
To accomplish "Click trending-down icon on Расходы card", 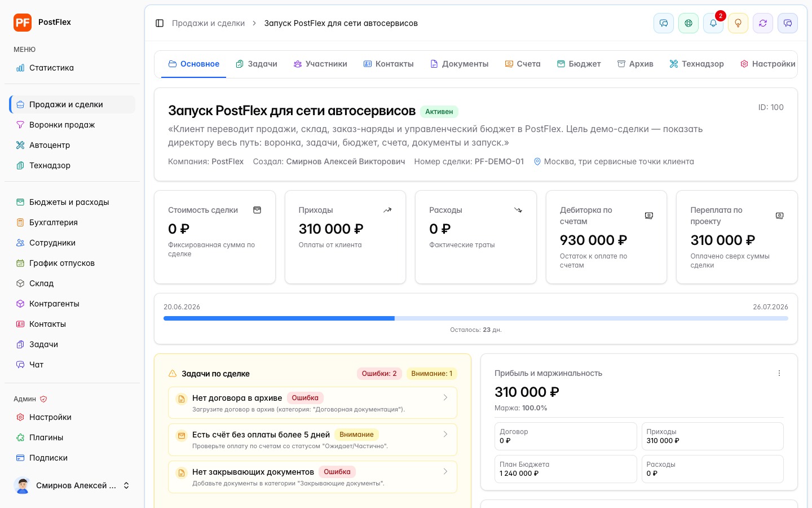I will (518, 210).
